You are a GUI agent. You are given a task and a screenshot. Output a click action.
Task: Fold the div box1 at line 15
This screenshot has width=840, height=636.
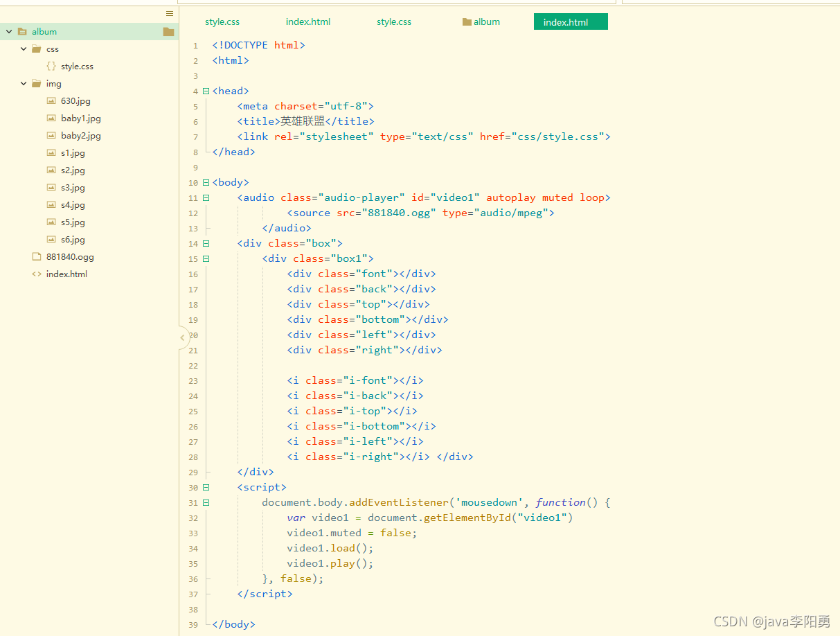(206, 258)
